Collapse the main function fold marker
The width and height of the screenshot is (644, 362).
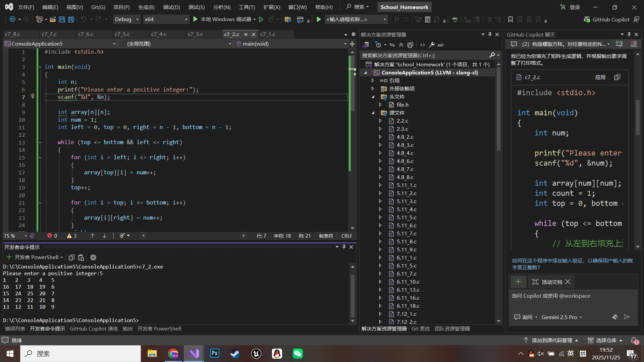(40, 67)
